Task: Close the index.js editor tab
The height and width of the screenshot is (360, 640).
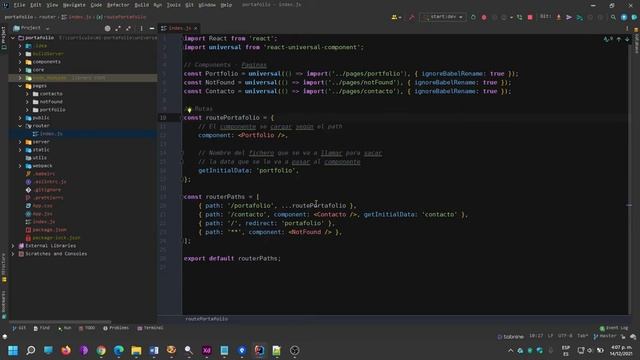Action: 196,28
